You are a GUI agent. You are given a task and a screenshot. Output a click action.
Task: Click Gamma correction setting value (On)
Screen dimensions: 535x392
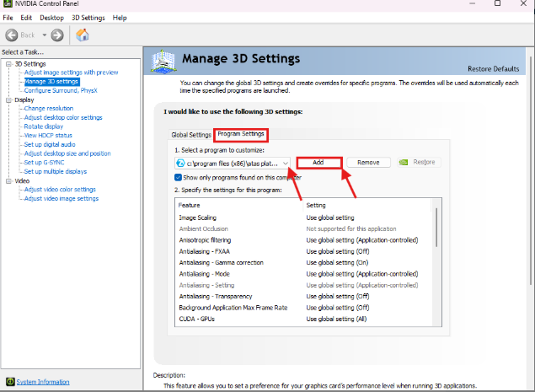338,262
